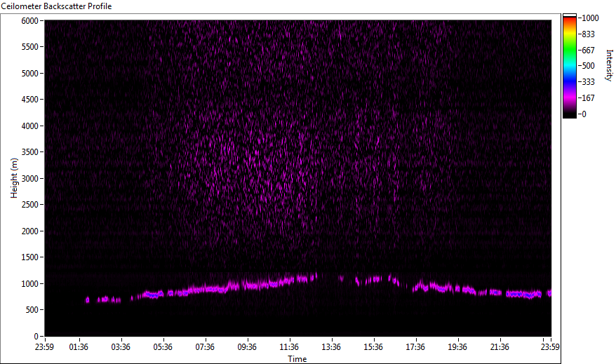The image size is (616, 364).
Task: Click the 3000 height axis label
Action: 30,179
